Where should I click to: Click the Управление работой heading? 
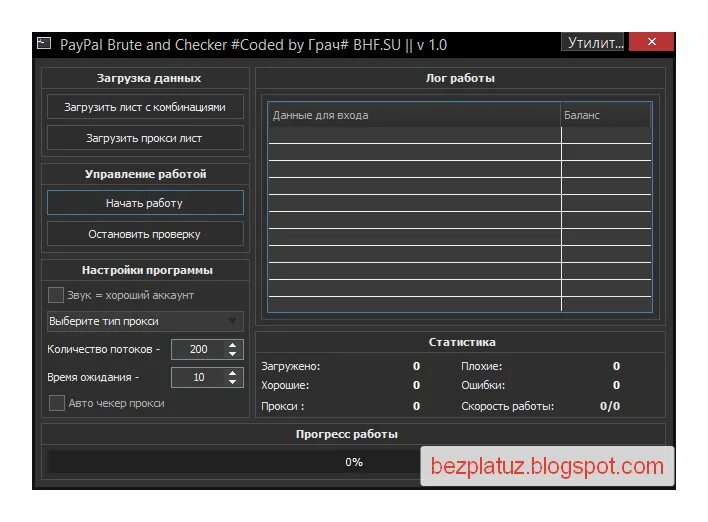145,174
